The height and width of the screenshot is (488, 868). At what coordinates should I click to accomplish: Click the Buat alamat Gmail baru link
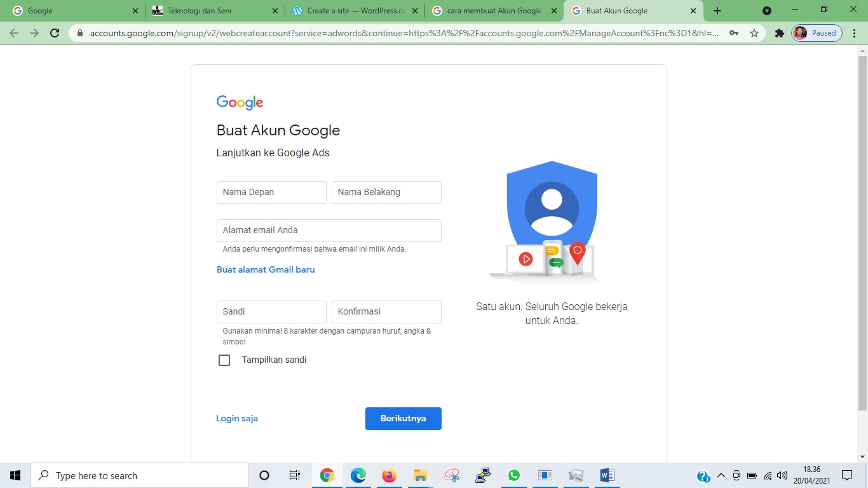pyautogui.click(x=266, y=269)
